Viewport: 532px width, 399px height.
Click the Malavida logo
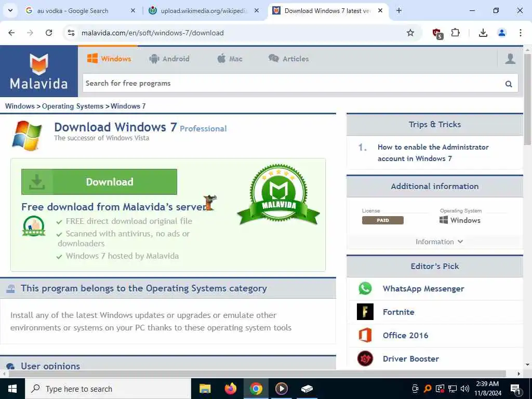(x=38, y=71)
